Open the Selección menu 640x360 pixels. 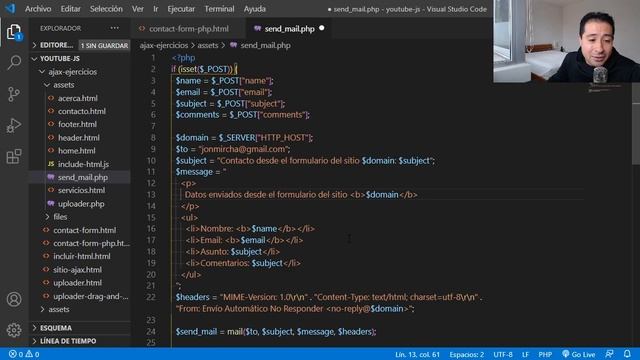tap(106, 9)
